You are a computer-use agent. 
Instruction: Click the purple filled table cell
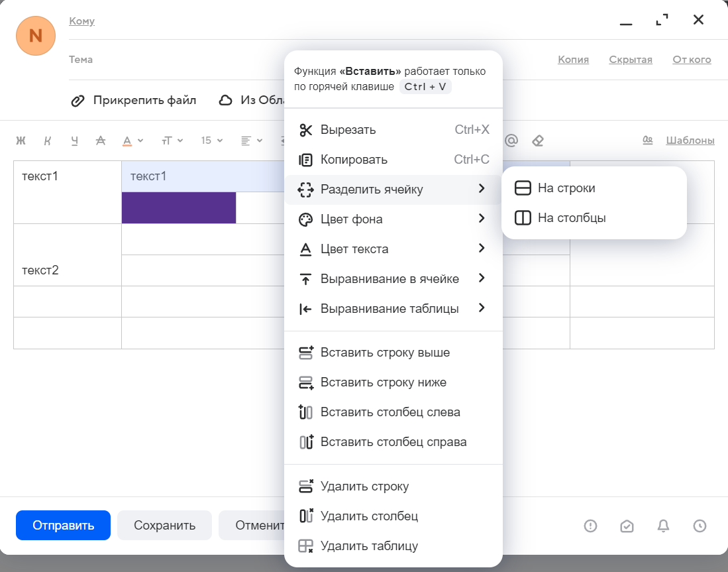[x=179, y=207]
